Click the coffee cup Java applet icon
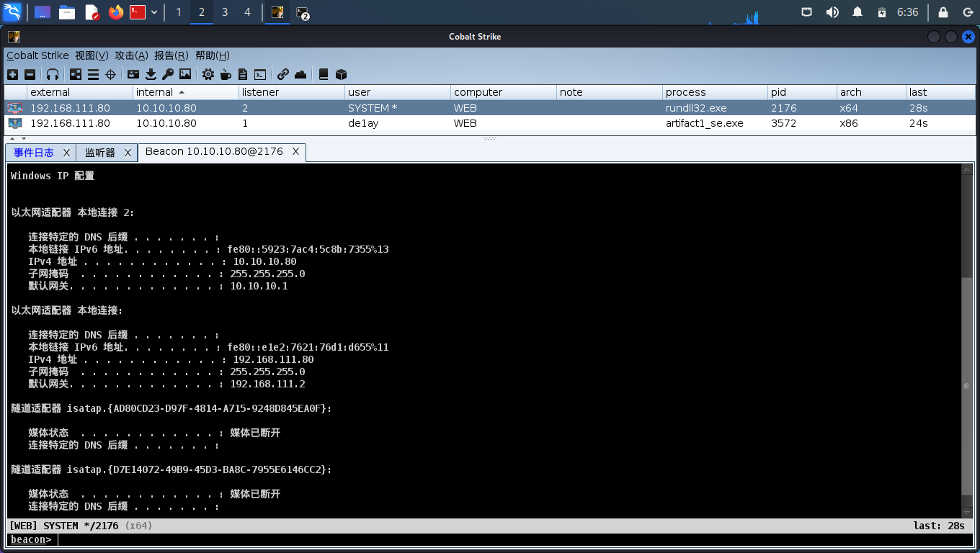 (226, 74)
